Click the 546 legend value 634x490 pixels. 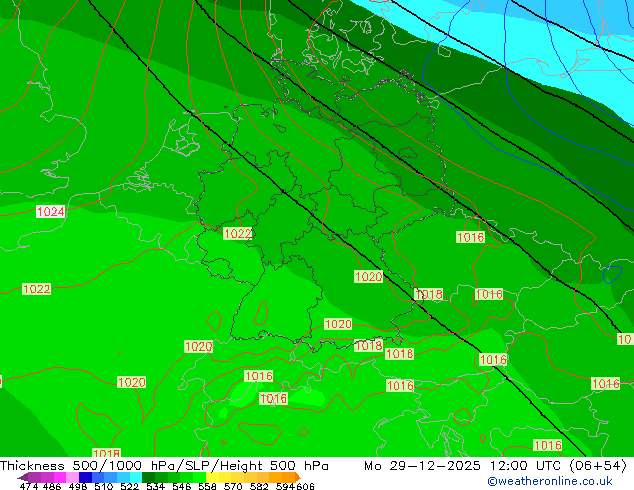coord(182,486)
